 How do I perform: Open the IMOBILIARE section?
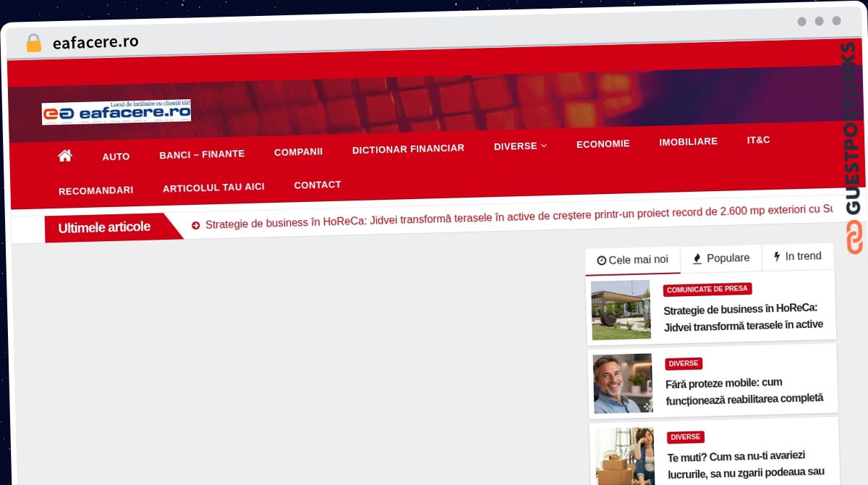[688, 142]
